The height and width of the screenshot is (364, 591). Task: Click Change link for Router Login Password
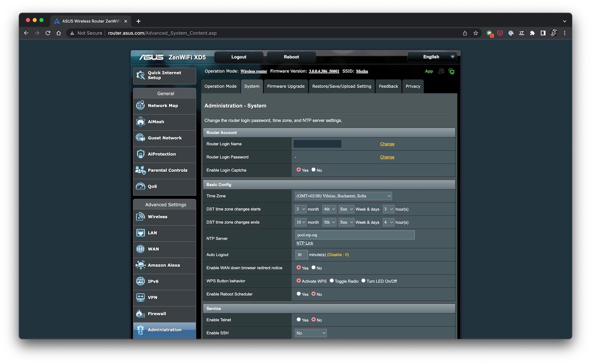pyautogui.click(x=387, y=157)
